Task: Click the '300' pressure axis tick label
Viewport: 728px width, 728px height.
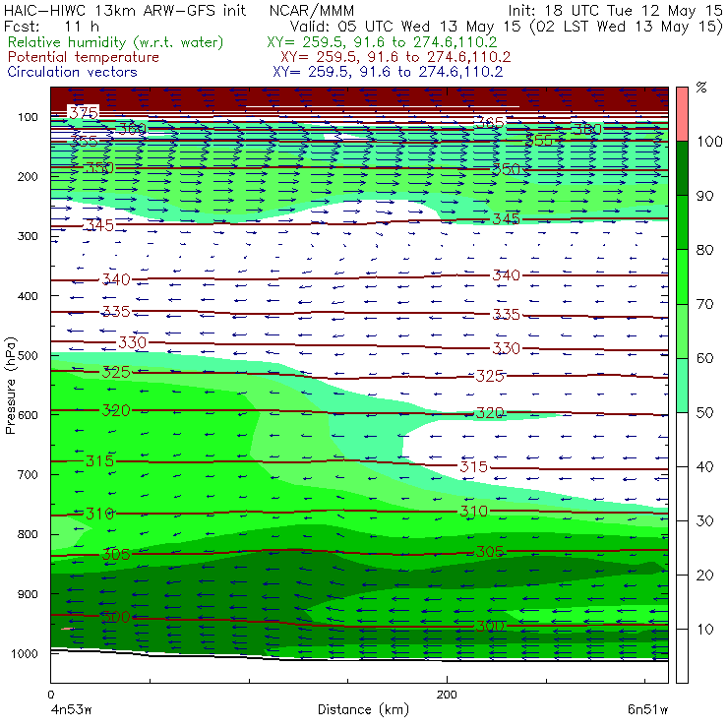Action: [x=28, y=236]
